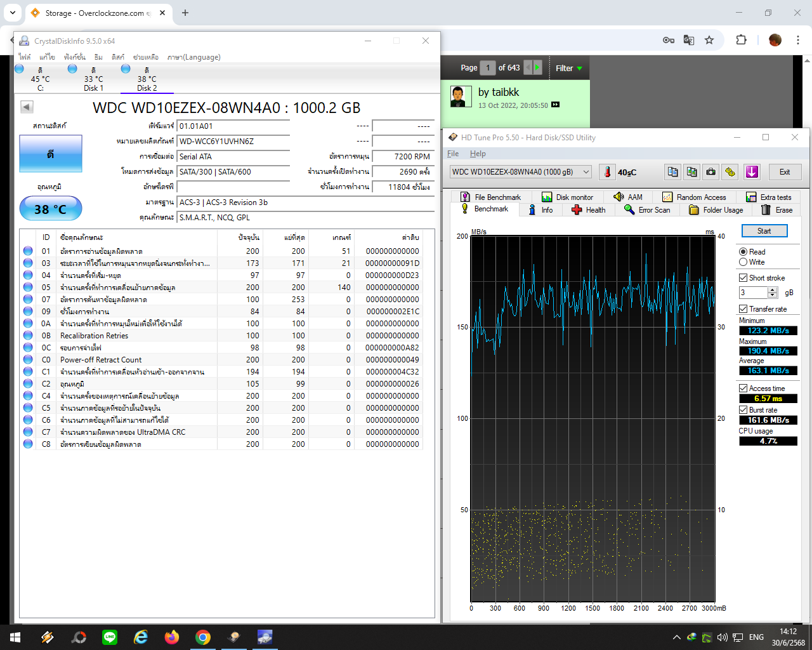
Task: Uncheck the Burst rate checkbox
Action: (x=743, y=410)
